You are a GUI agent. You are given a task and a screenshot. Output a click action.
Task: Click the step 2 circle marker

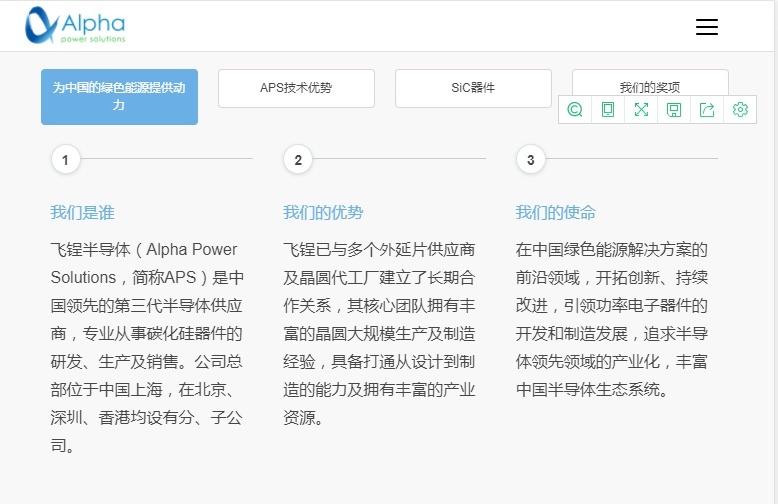298,160
